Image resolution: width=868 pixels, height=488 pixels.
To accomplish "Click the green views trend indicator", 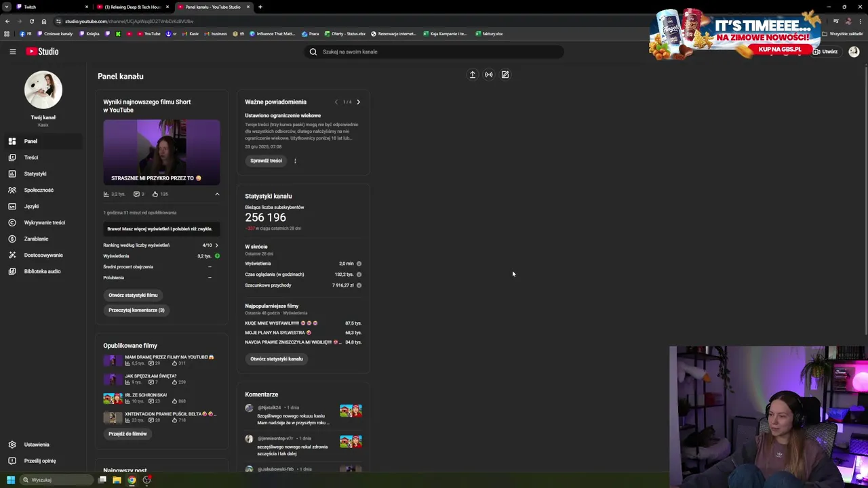I will [x=217, y=256].
